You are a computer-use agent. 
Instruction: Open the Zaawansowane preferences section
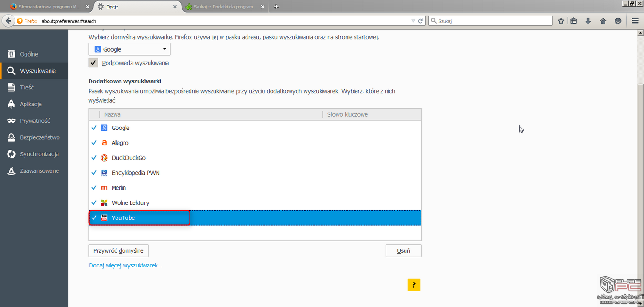pos(34,171)
